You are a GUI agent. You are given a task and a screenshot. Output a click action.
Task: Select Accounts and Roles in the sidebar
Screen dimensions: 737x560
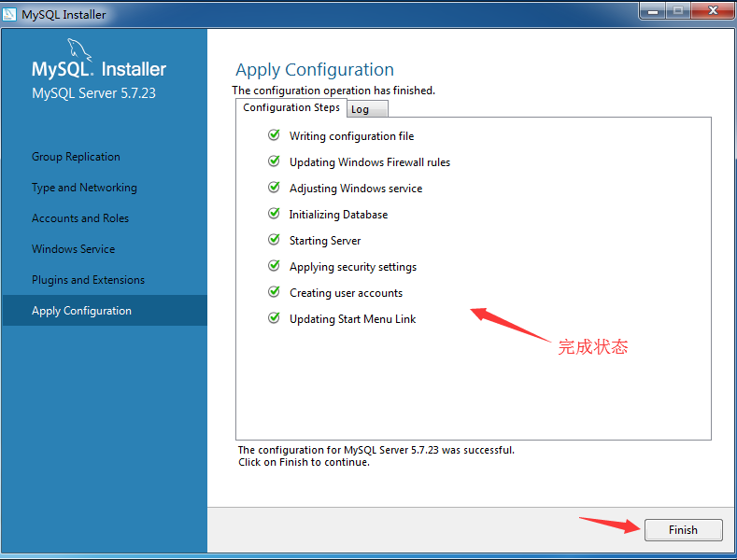(80, 218)
